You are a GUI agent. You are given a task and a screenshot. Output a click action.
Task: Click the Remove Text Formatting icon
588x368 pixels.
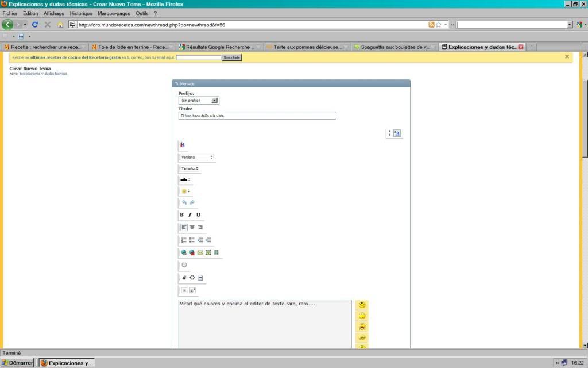pyautogui.click(x=182, y=144)
